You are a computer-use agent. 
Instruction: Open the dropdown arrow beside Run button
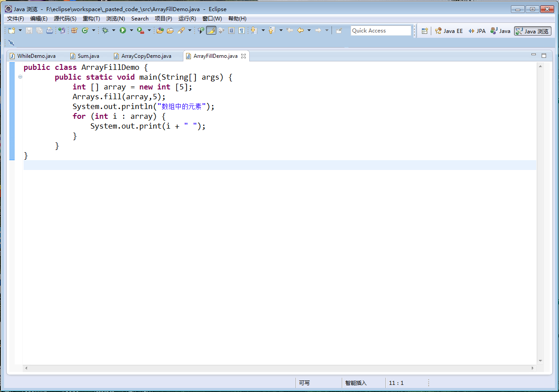point(131,30)
